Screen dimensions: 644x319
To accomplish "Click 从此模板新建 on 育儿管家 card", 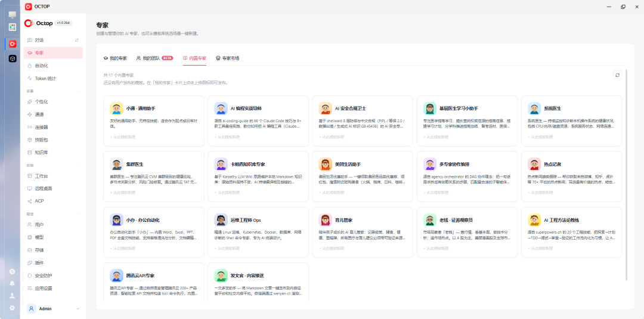I will 332,249.
